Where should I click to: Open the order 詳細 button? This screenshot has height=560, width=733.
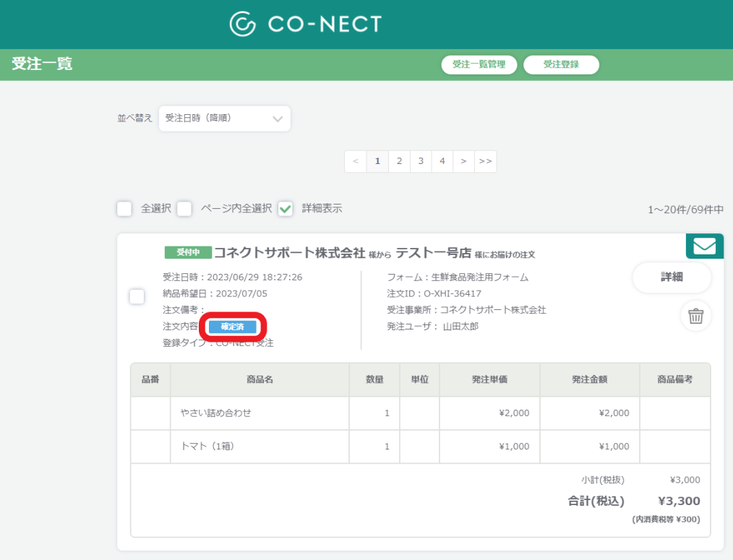click(672, 277)
